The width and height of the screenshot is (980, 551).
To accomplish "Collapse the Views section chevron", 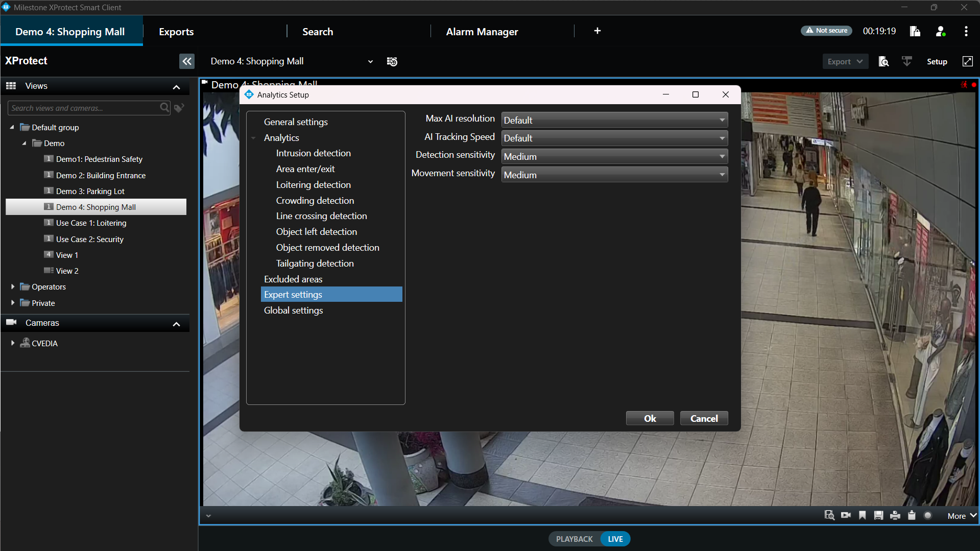I will 177,87.
